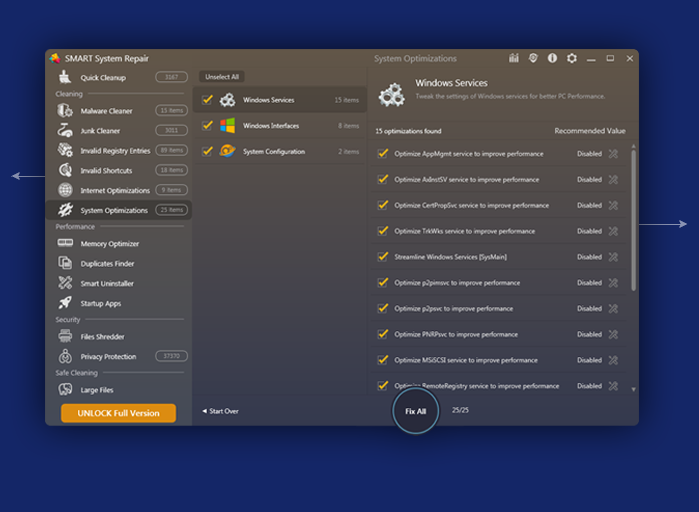Screen dimensions: 699x512
Task: Uncheck Optimize AdnstSV service checkbox
Action: (x=382, y=179)
